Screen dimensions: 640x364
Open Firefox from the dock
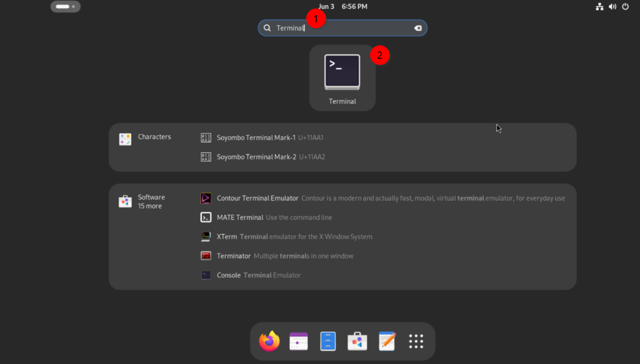[269, 341]
